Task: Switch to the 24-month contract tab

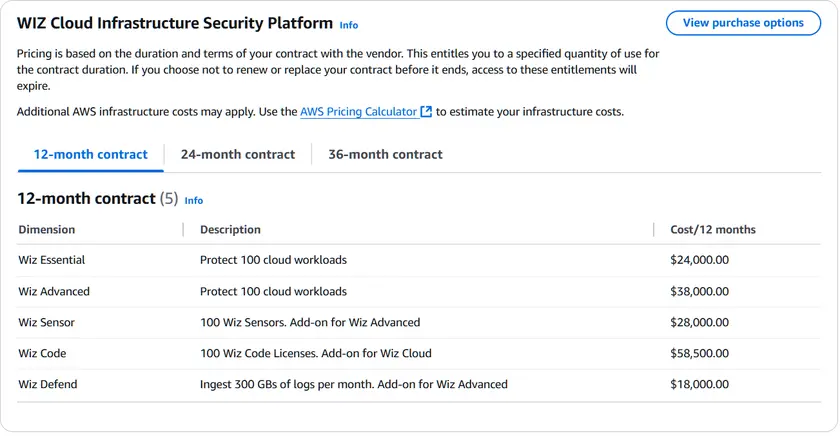Action: point(238,155)
